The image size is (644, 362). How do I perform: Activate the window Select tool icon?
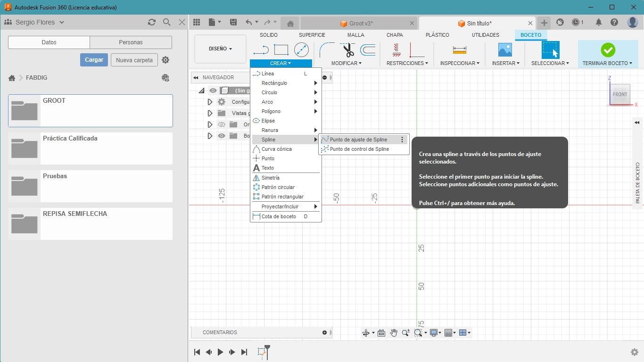click(x=550, y=49)
